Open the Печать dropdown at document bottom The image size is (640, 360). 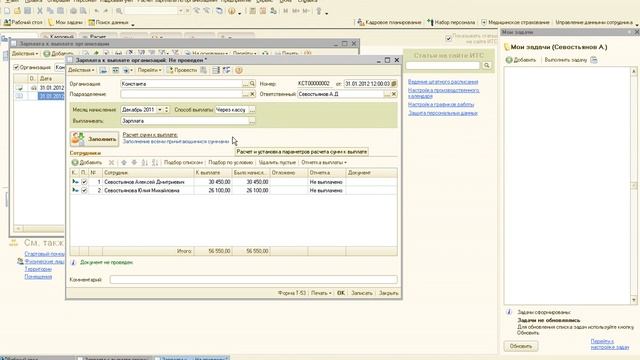321,293
